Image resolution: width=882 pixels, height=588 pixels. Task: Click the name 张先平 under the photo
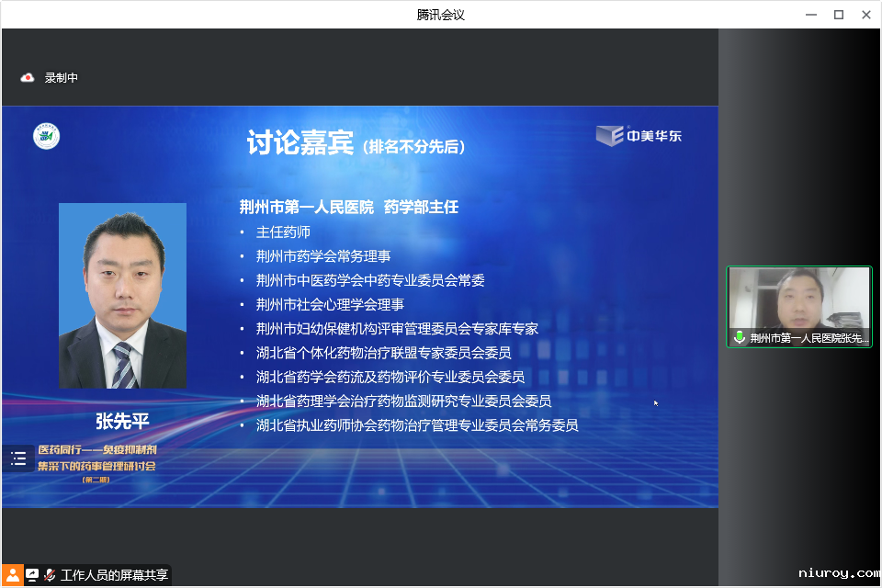[122, 421]
